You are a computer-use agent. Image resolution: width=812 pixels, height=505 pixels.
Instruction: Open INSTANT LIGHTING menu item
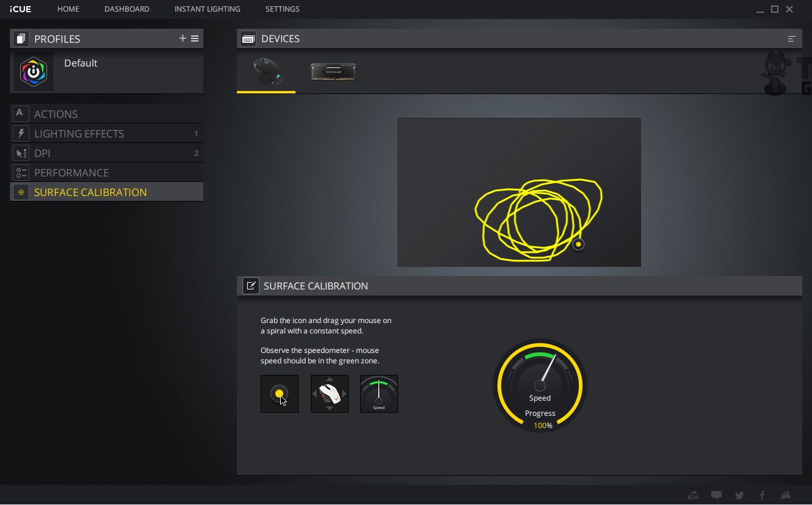(x=208, y=9)
